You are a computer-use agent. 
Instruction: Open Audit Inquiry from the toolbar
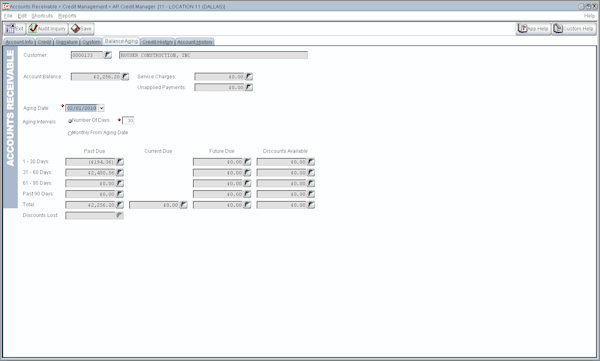point(47,29)
